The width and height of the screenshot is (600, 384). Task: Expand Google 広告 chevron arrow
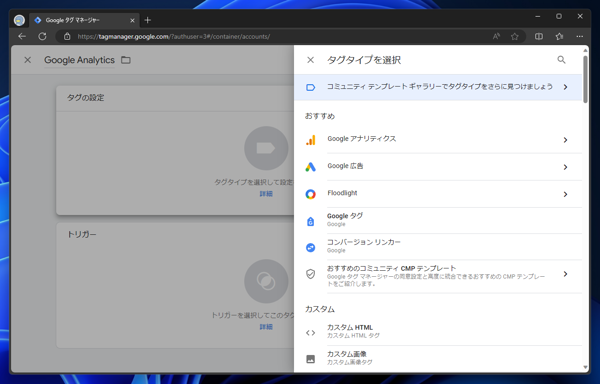[565, 167]
